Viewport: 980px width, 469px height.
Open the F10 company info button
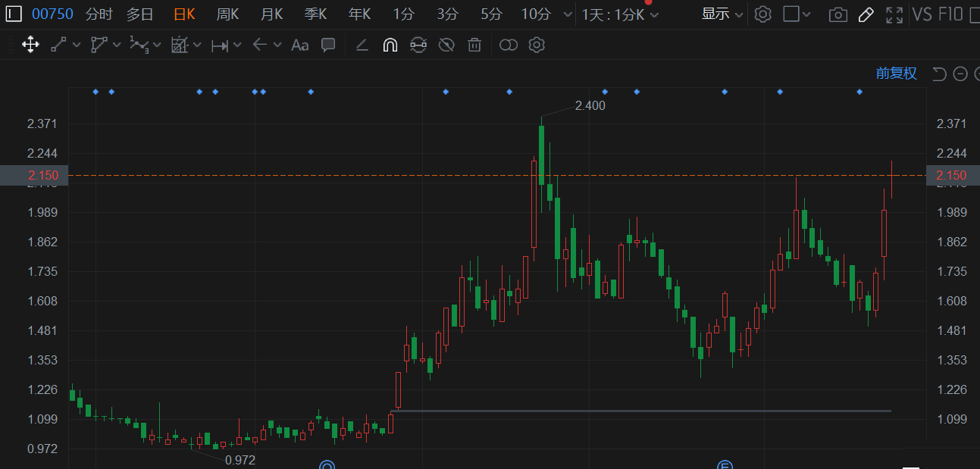pyautogui.click(x=950, y=14)
